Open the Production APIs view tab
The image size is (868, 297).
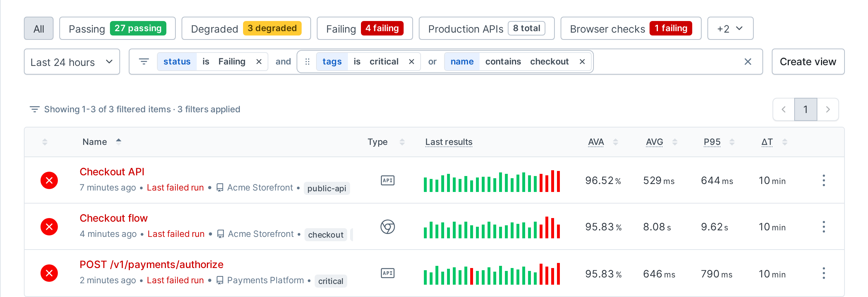[487, 28]
